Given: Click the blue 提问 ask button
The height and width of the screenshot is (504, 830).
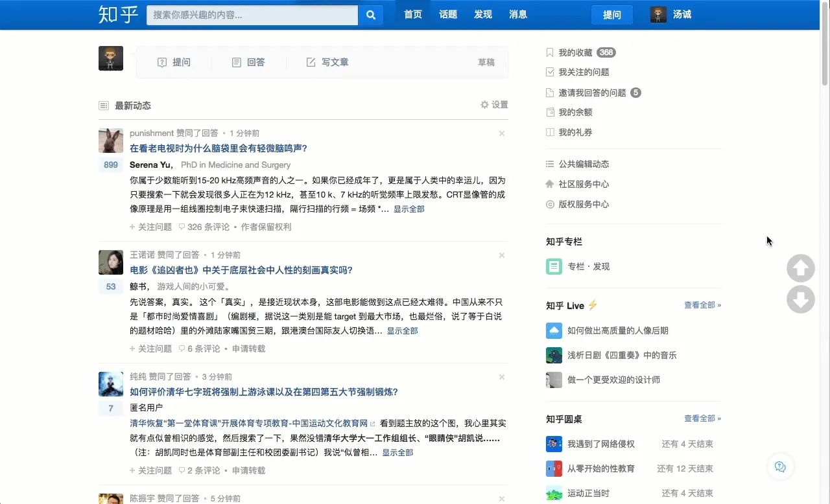Looking at the screenshot, I should coord(611,15).
